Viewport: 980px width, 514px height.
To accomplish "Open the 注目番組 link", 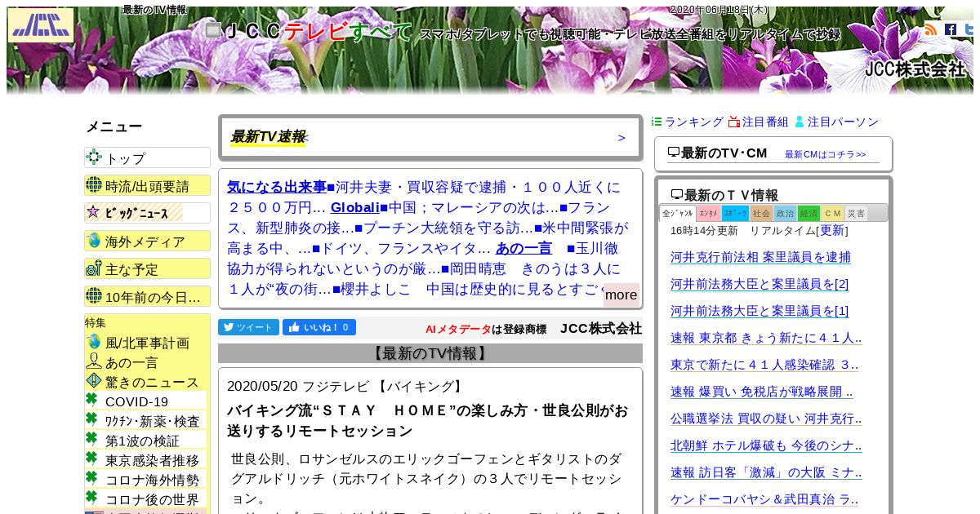I will (765, 122).
